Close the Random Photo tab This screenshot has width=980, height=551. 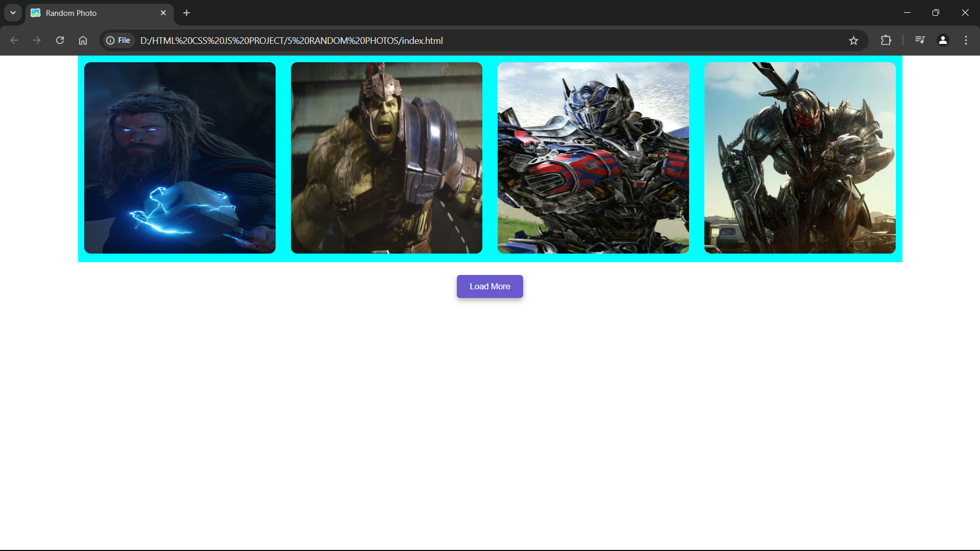163,13
